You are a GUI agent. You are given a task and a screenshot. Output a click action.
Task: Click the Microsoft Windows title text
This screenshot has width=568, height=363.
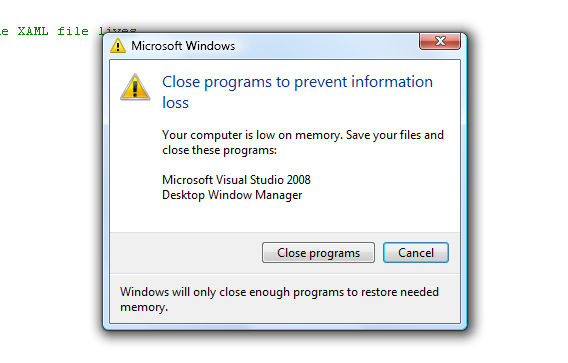tap(183, 46)
